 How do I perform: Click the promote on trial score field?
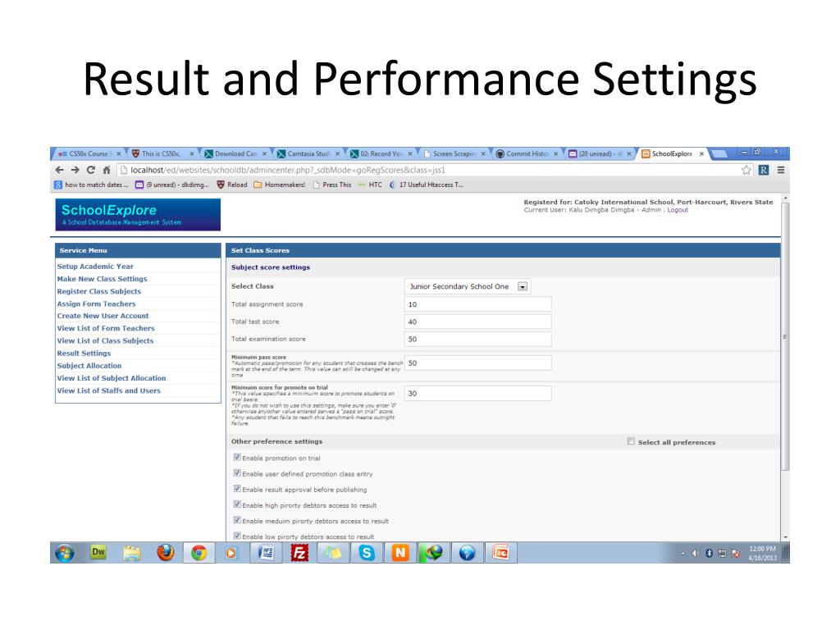click(478, 393)
